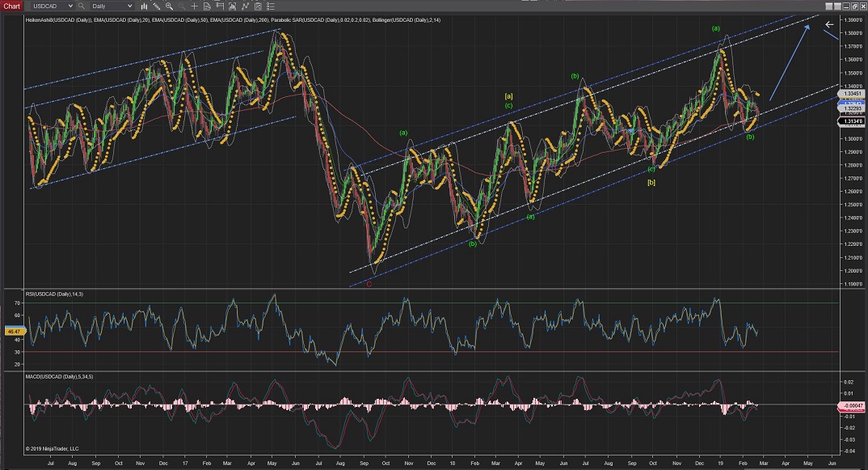868x470 pixels.
Task: Click the zoom in magnifier icon
Action: pos(170,6)
